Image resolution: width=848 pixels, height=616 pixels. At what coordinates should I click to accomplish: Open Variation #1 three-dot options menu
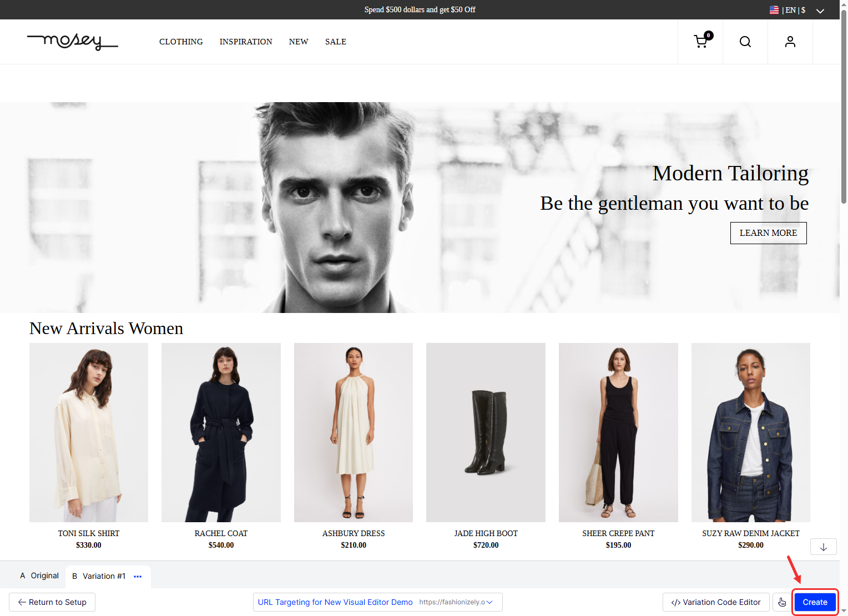coord(138,577)
